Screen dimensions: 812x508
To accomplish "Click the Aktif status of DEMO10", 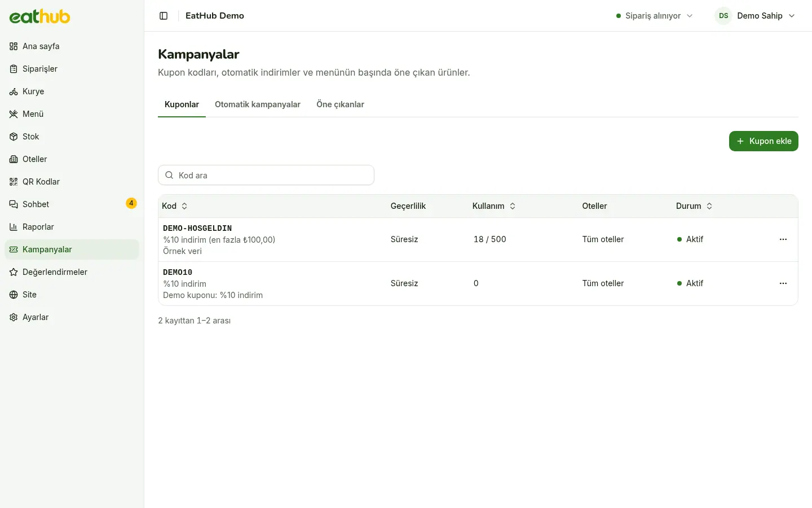I will tap(690, 283).
